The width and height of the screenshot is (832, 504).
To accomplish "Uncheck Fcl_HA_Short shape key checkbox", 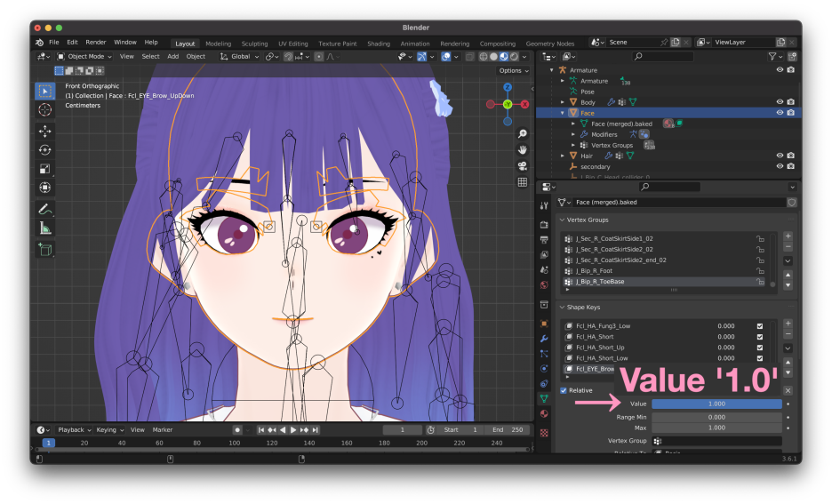I will pyautogui.click(x=760, y=337).
